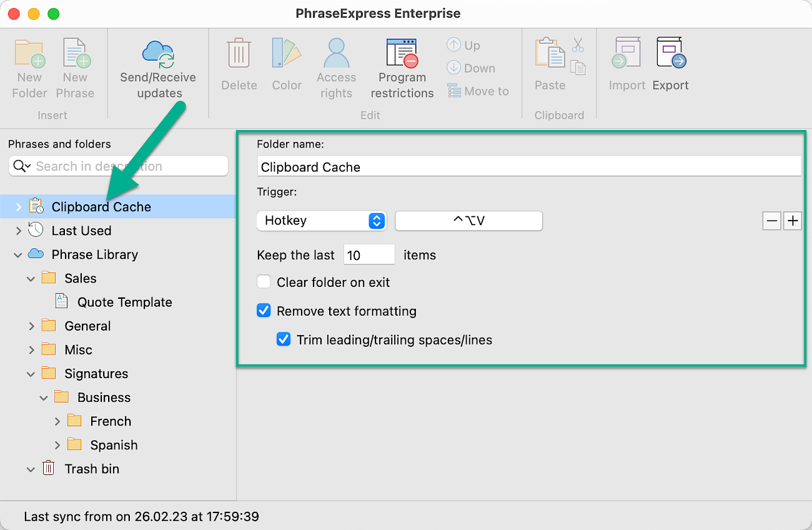Expand the Last Used folder

coord(18,231)
